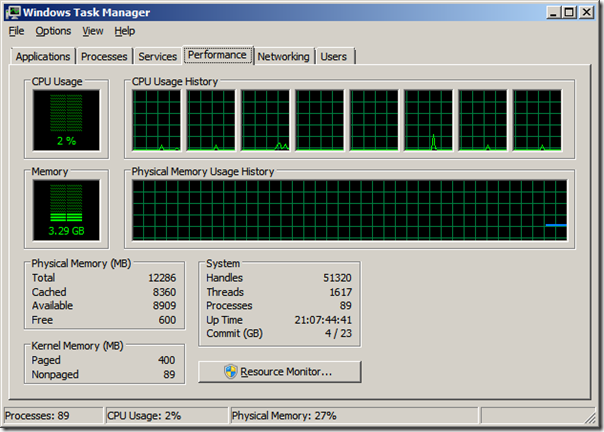Switch to the Processes tab
The image size is (604, 432).
[x=104, y=56]
